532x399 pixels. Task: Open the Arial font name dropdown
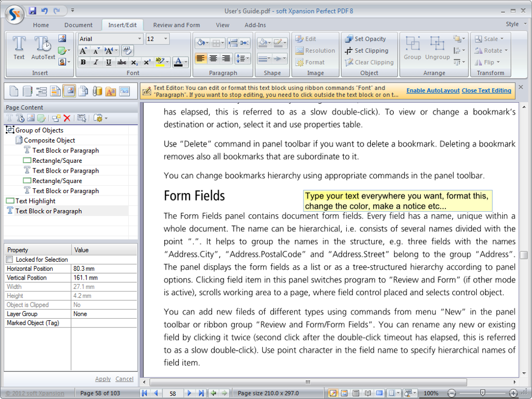point(139,39)
